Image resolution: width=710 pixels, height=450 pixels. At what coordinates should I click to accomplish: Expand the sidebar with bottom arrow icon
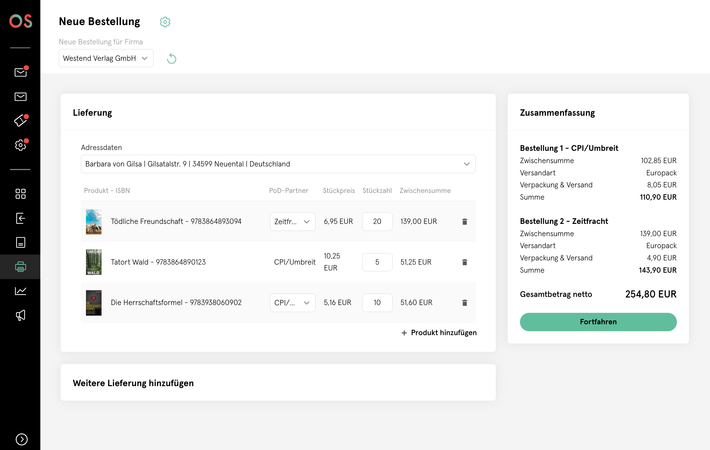(x=21, y=439)
